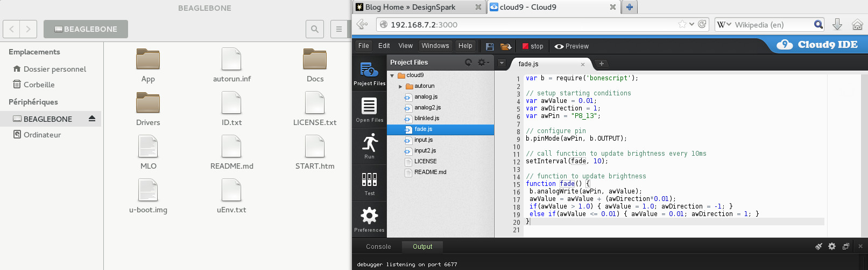868x270 pixels.
Task: Click the save file floppy icon
Action: [490, 46]
